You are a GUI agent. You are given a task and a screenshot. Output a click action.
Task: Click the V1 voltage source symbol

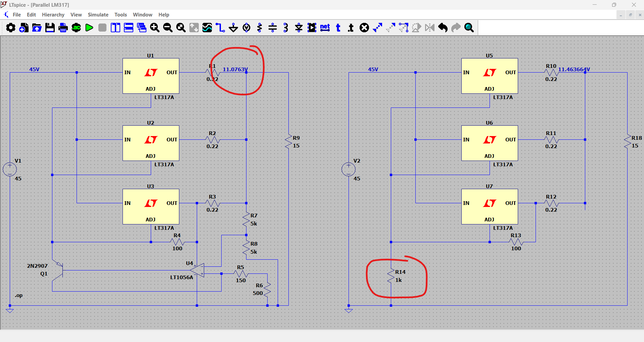(x=10, y=169)
